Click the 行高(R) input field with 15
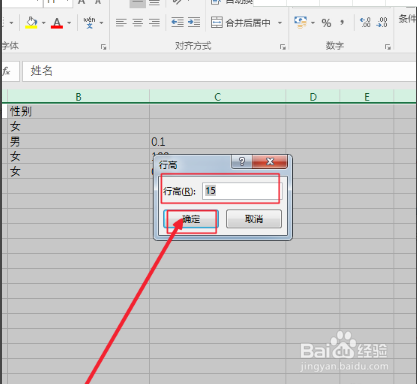The width and height of the screenshot is (417, 384). pos(242,191)
